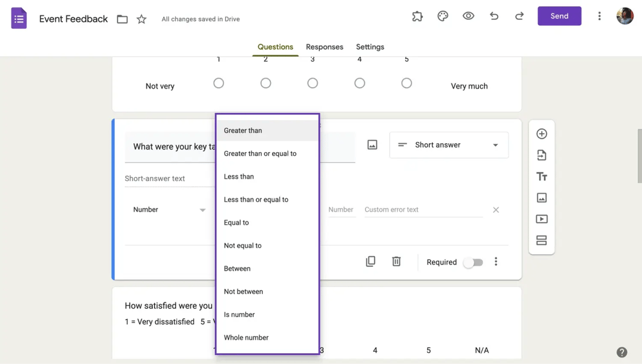642x364 pixels.
Task: Click the add question plus icon
Action: click(x=541, y=134)
